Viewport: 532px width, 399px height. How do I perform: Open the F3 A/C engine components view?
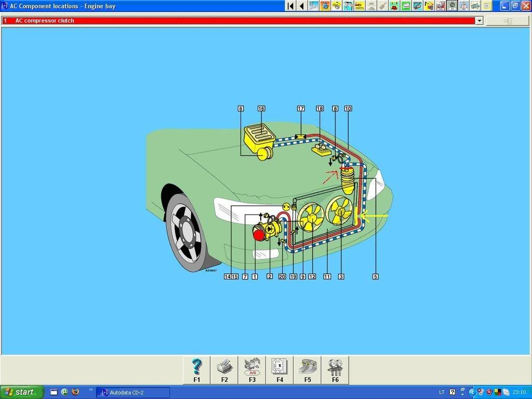pyautogui.click(x=252, y=369)
